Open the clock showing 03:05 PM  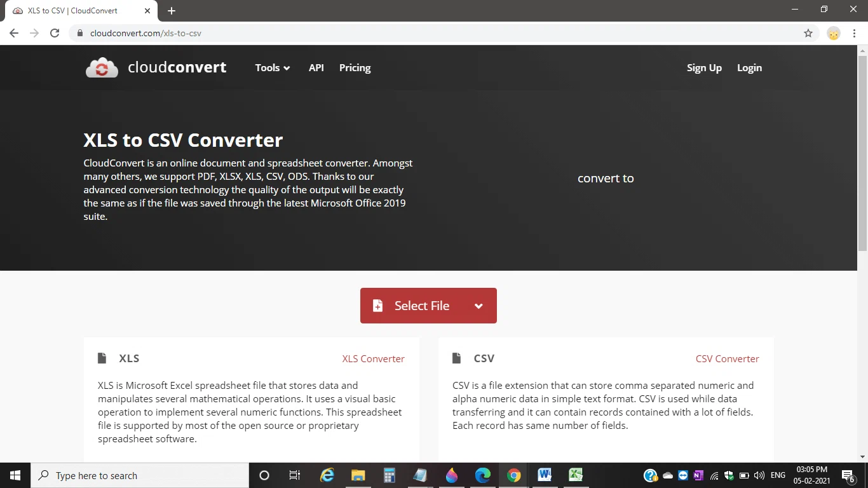click(811, 475)
